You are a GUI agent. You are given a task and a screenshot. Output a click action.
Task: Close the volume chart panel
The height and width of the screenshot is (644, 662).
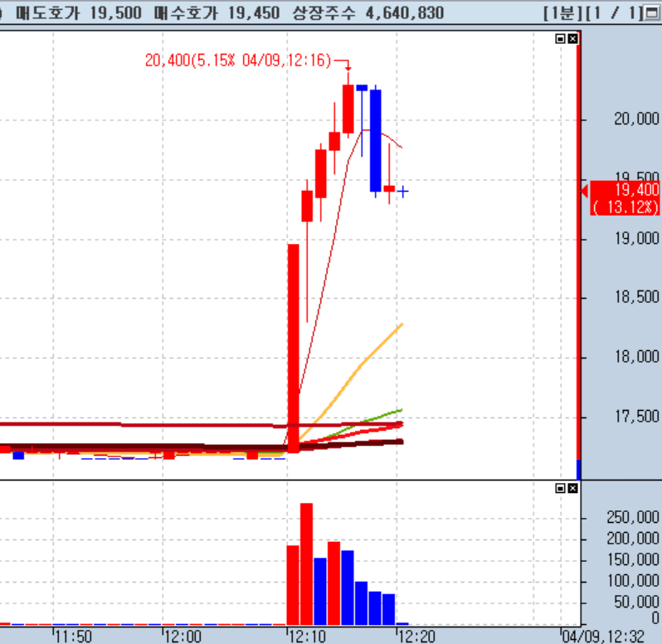[572, 488]
